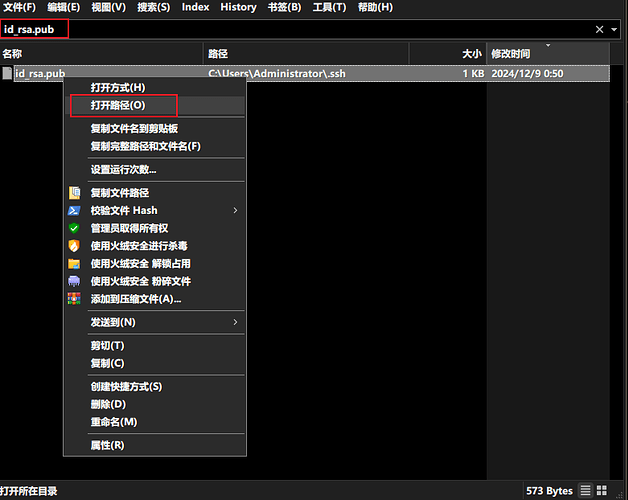Expand the search history dropdown arrow

tap(614, 29)
